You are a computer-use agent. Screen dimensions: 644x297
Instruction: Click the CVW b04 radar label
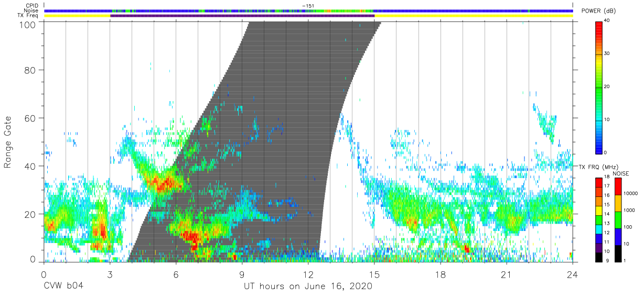63,287
